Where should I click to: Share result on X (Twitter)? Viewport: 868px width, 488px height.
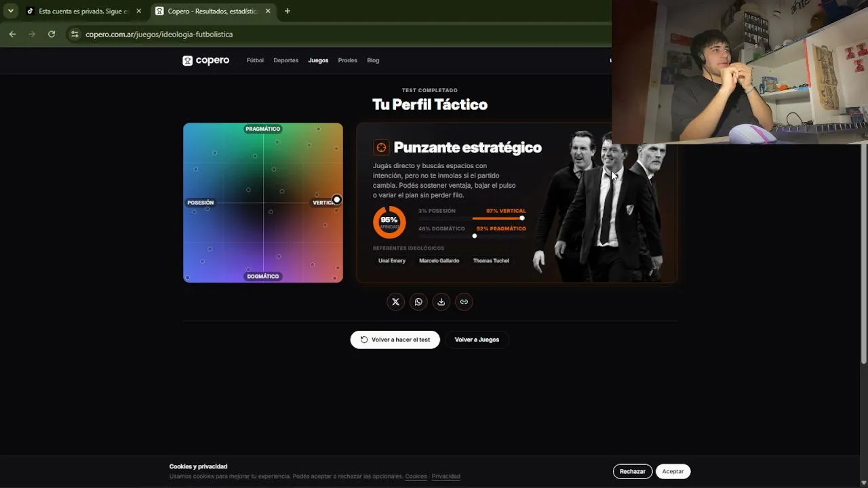coord(396,302)
